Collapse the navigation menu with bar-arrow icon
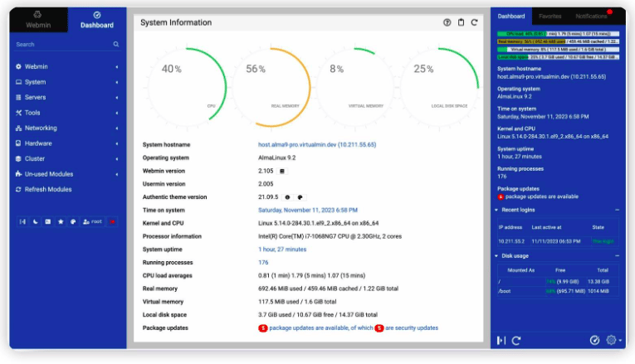This screenshot has height=364, width=635. click(22, 221)
